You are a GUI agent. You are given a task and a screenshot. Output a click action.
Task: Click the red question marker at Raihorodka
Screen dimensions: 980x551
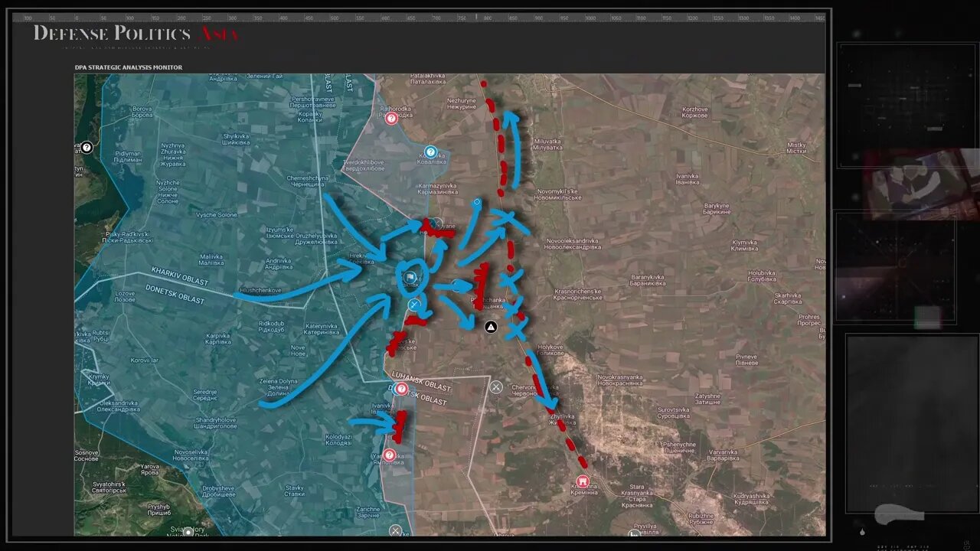(x=391, y=119)
